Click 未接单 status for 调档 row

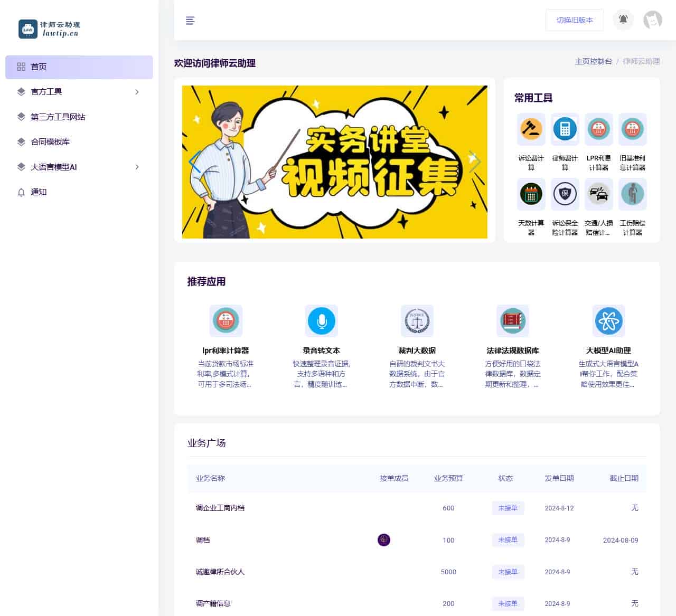(508, 539)
